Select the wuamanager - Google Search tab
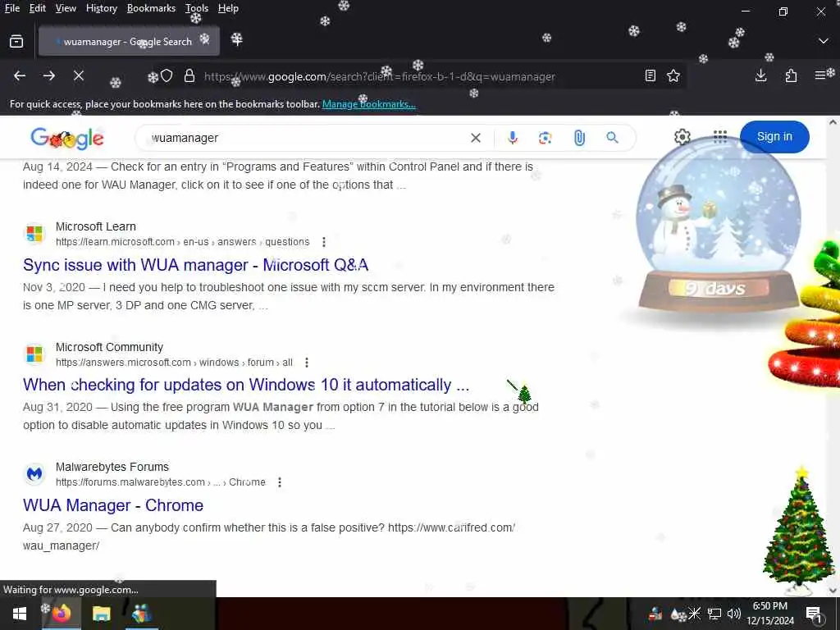 coord(129,41)
